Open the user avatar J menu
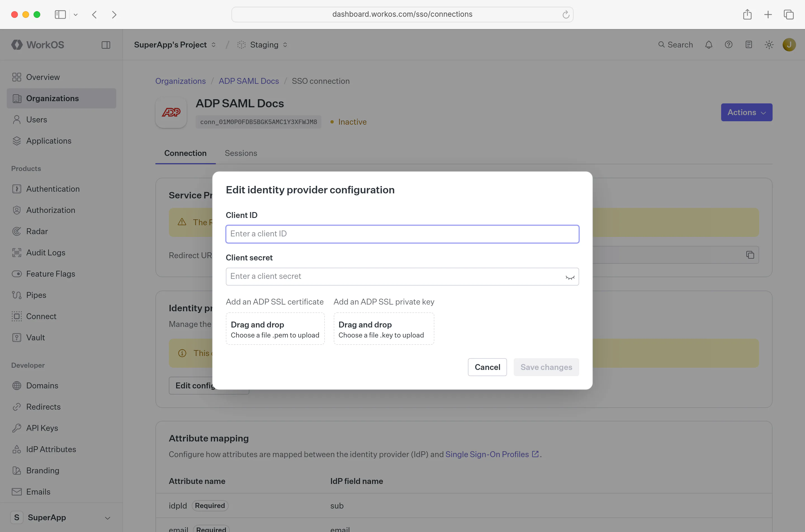The width and height of the screenshot is (805, 532). tap(789, 45)
